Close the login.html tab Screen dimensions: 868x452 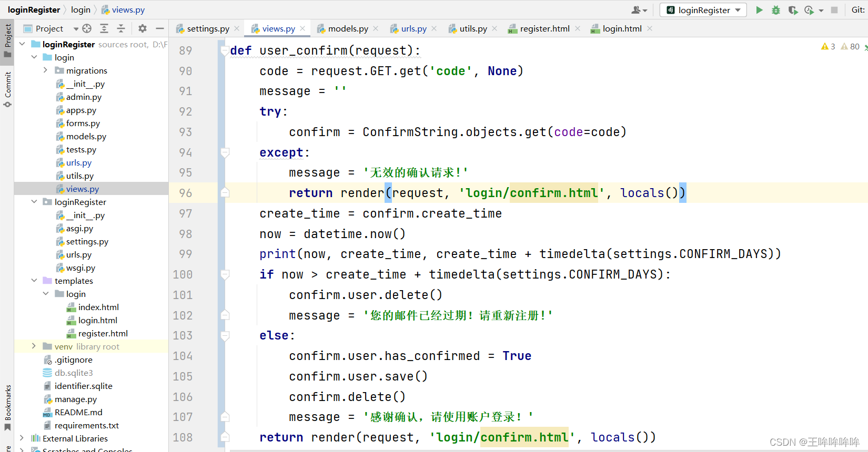(x=650, y=28)
